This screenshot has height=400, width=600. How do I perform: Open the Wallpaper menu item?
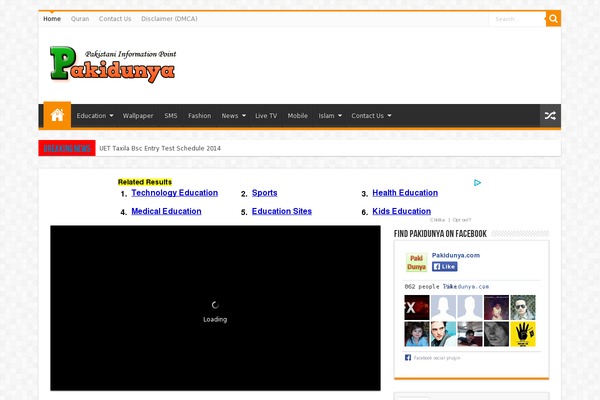[x=138, y=116]
